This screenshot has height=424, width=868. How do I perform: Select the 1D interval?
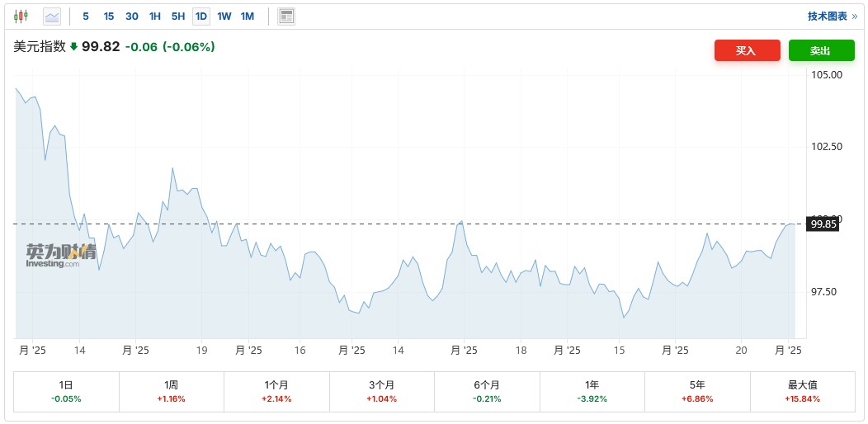tap(201, 16)
